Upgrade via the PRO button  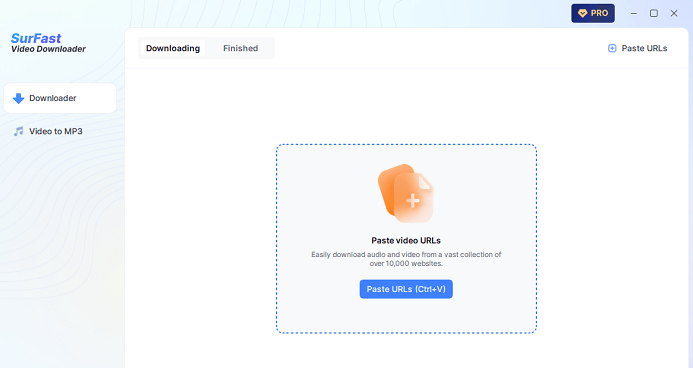593,13
